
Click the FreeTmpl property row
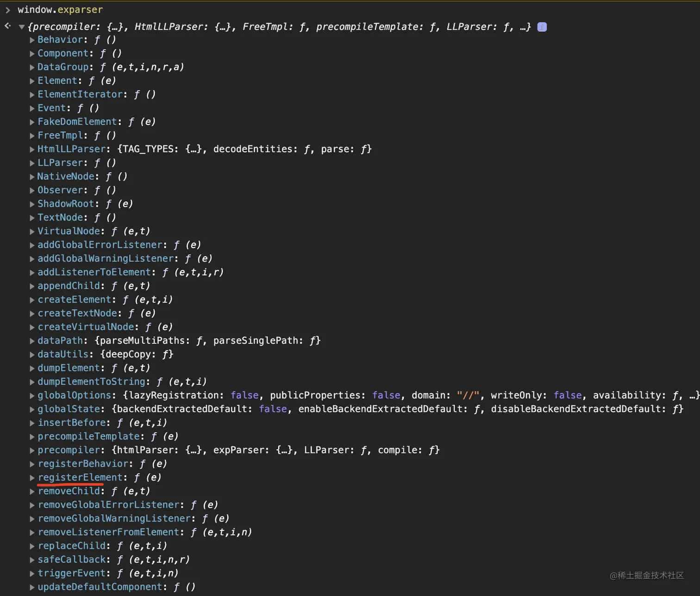(x=76, y=136)
